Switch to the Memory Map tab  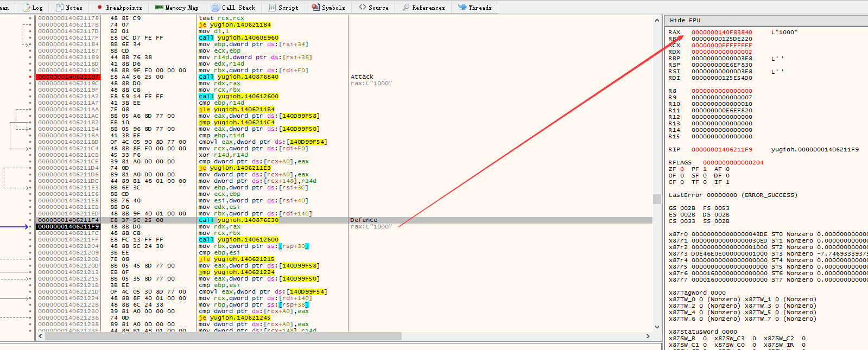tap(177, 8)
